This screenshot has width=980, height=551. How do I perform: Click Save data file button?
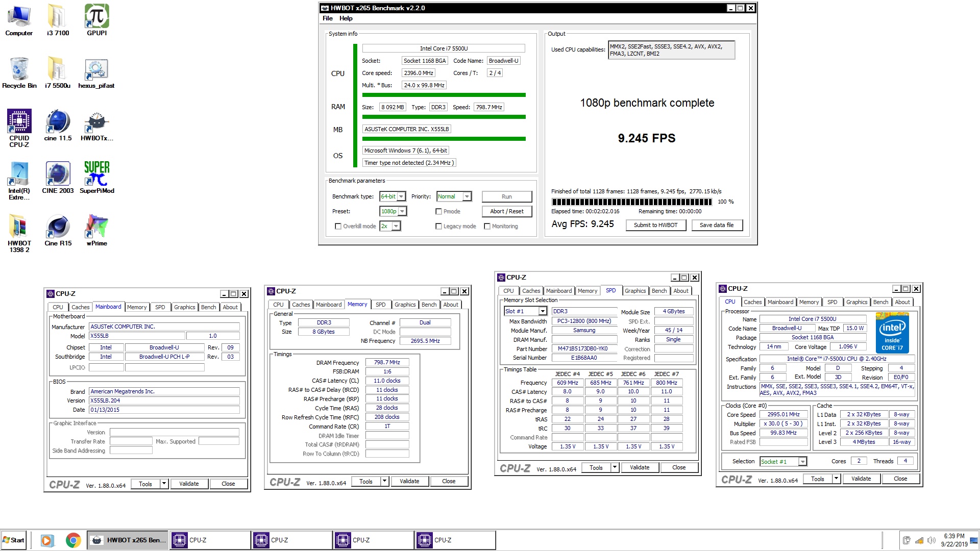pyautogui.click(x=717, y=225)
